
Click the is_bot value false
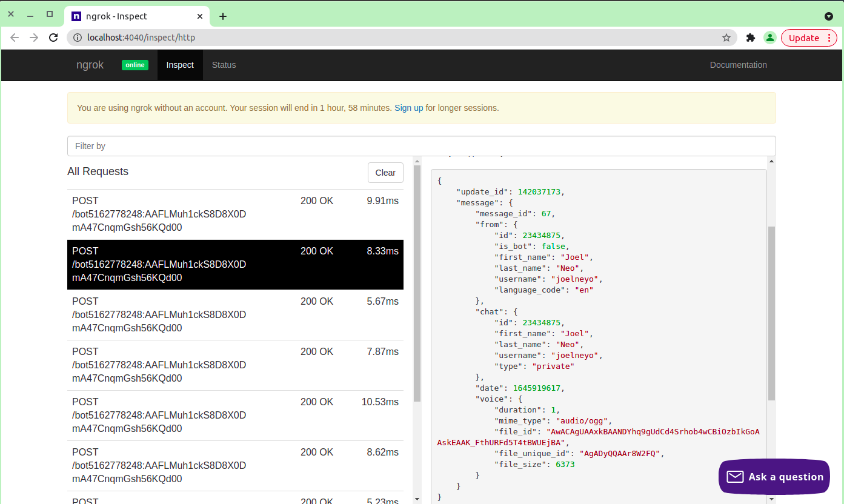(553, 246)
